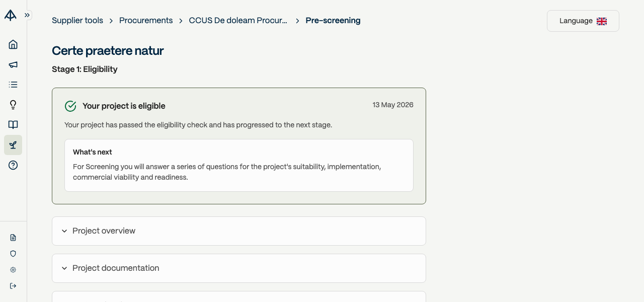Screen dimensions: 644x302
Task: Expand the Project documentation section
Action: coord(239,268)
